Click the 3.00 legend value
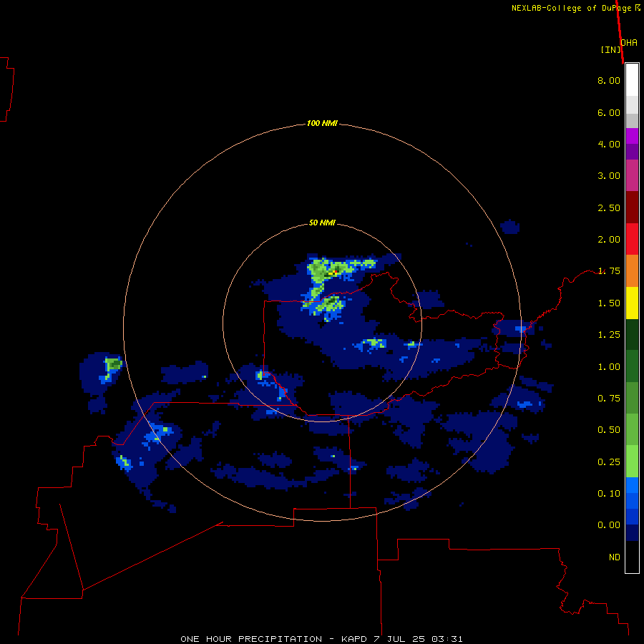Image resolution: width=644 pixels, height=644 pixels. pyautogui.click(x=609, y=176)
